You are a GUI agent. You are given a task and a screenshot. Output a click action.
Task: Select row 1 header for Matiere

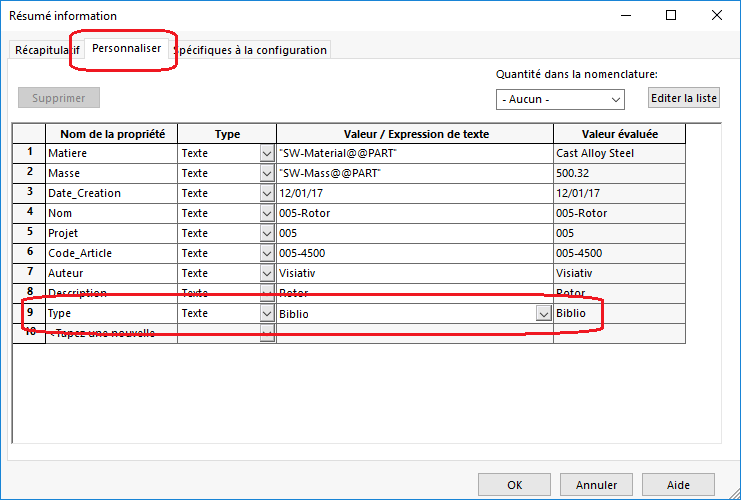click(29, 153)
